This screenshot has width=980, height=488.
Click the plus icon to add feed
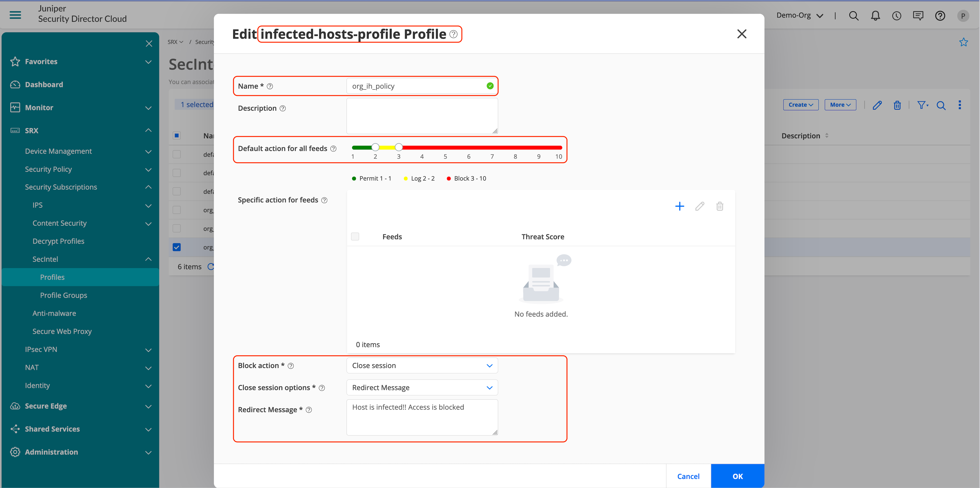[680, 206]
